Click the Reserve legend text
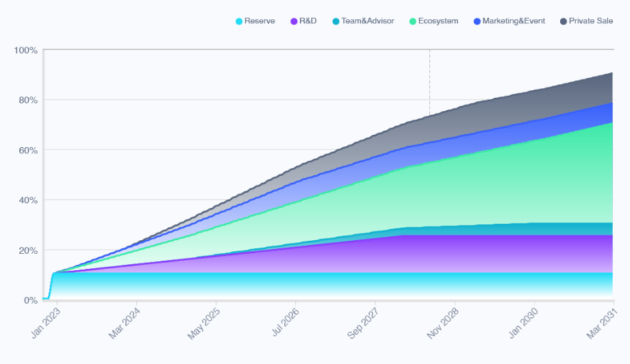The height and width of the screenshot is (364, 630). 259,21
